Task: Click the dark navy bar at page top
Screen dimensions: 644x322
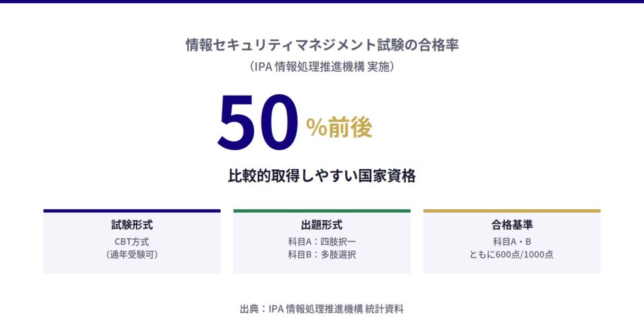Action: pos(322,1)
